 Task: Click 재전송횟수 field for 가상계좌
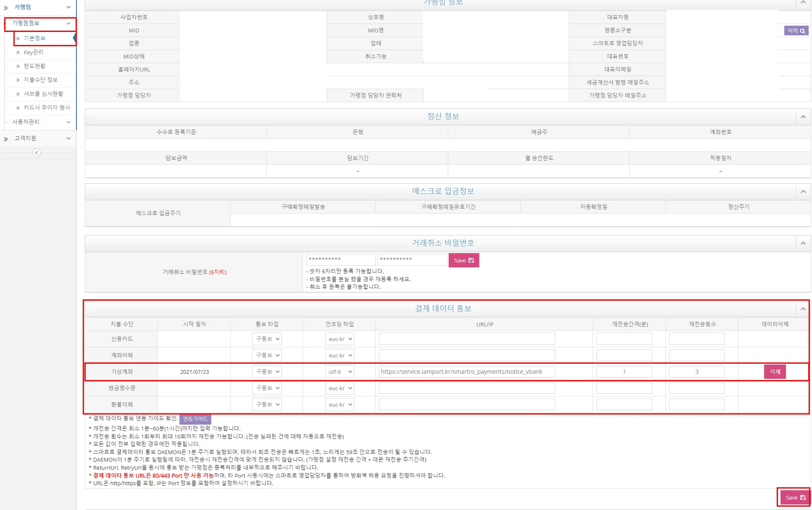(696, 372)
